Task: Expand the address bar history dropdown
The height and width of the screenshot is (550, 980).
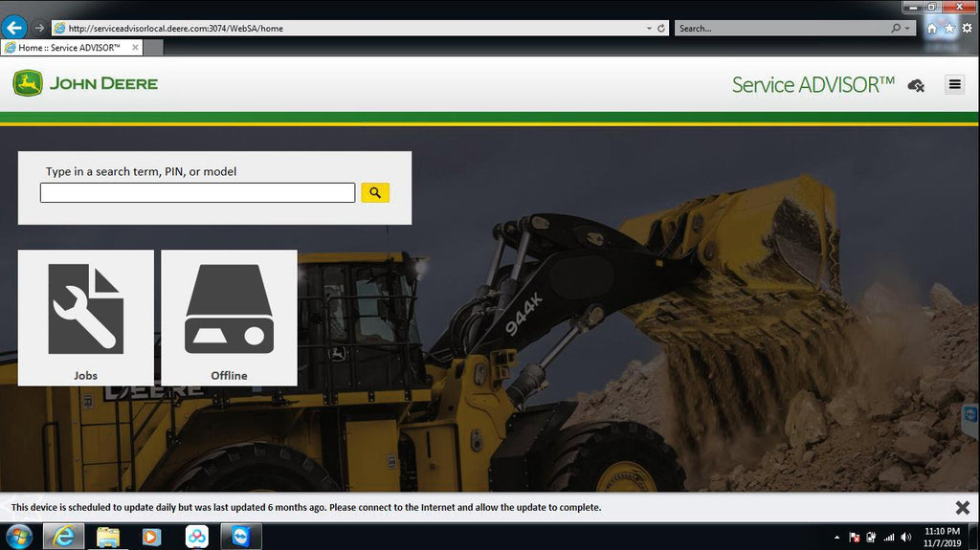Action: [x=650, y=29]
